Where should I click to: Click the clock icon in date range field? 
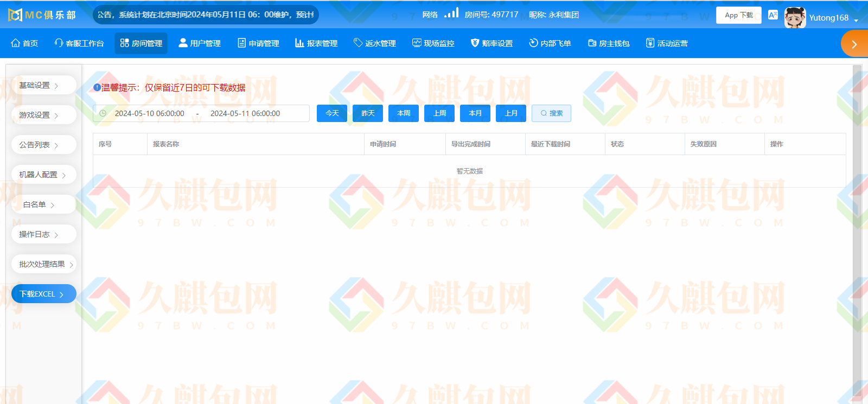pos(103,113)
